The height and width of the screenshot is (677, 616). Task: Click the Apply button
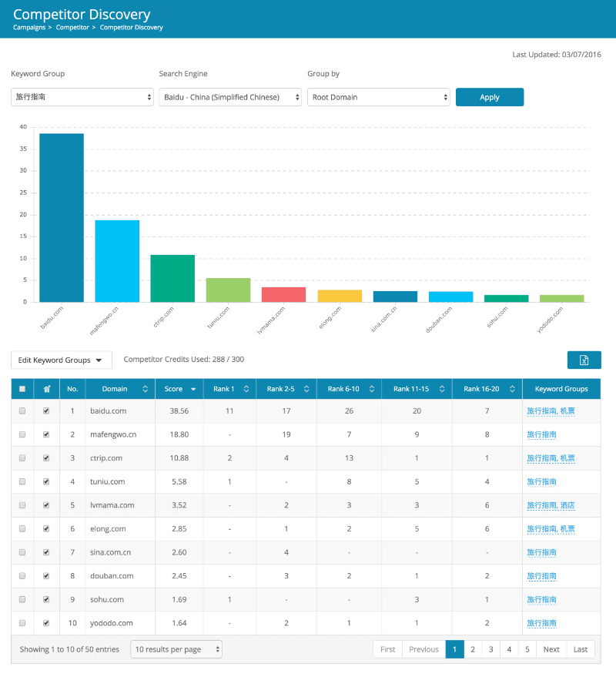tap(490, 97)
